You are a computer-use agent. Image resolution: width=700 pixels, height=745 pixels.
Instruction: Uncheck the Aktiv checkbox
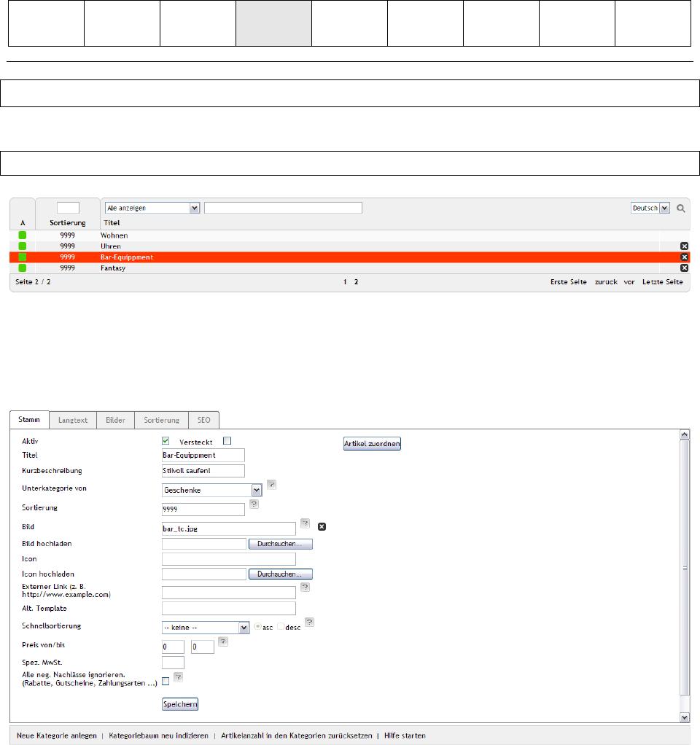tap(166, 441)
